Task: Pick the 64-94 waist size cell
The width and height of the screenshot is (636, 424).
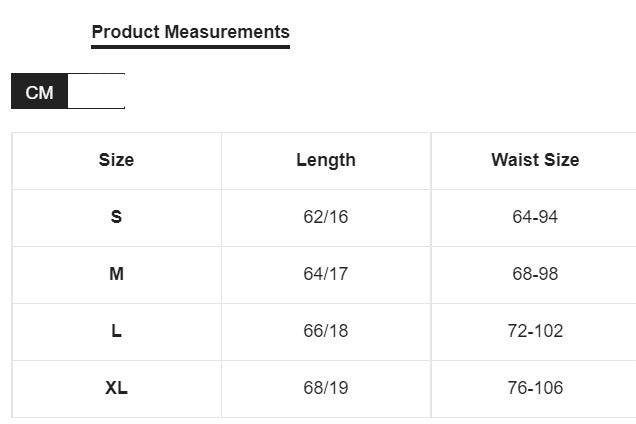Action: pos(534,217)
